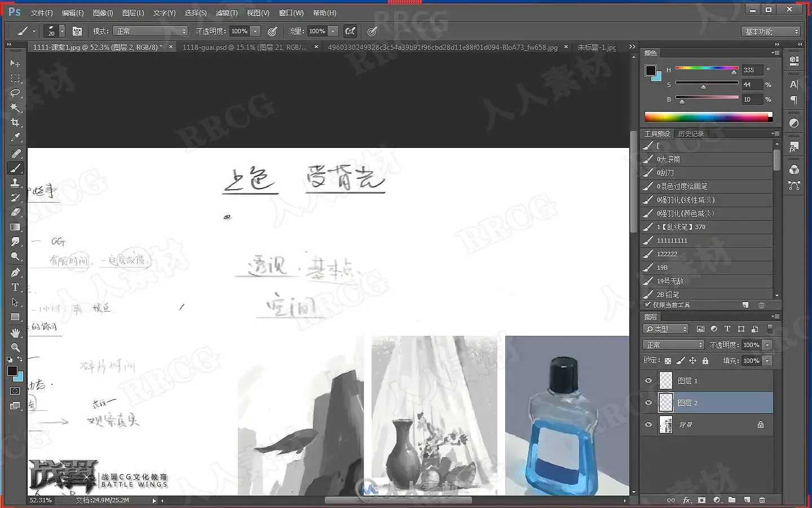Image resolution: width=812 pixels, height=508 pixels.
Task: Hide 图层 2 layer visibility
Action: click(x=648, y=402)
